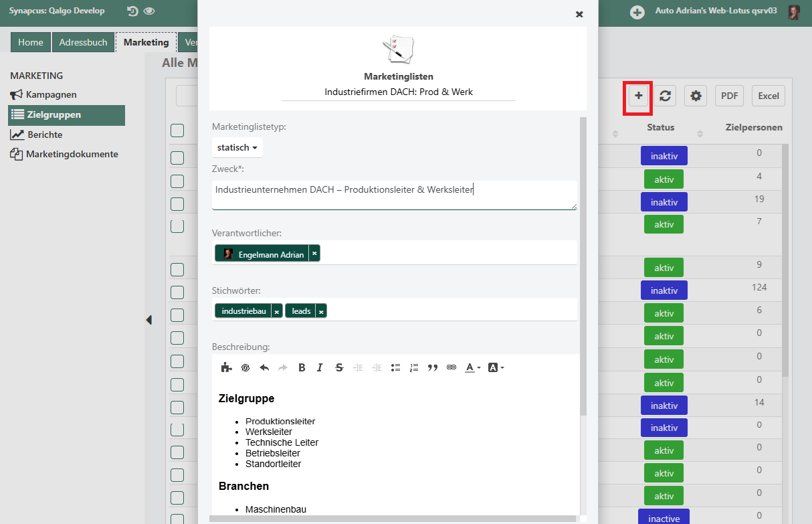
Task: Click the inaktiv status of the 124 Zielpersonen row
Action: click(664, 290)
